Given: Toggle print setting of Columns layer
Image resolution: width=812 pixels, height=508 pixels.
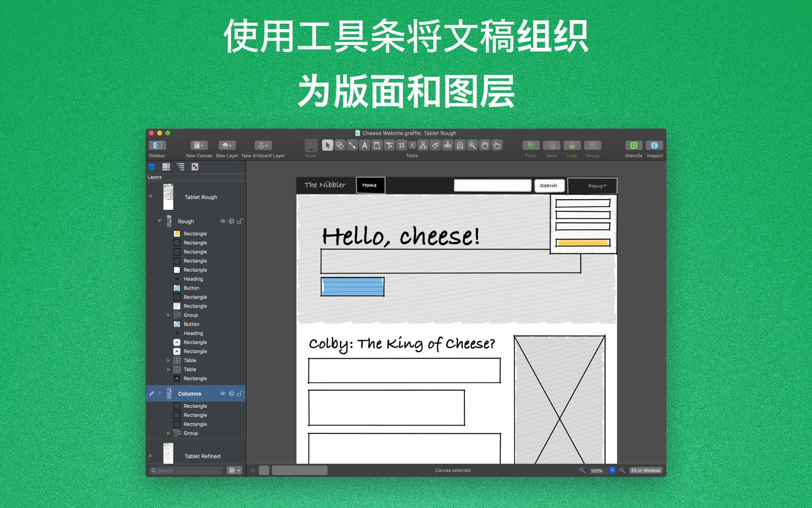Looking at the screenshot, I should click(x=231, y=393).
